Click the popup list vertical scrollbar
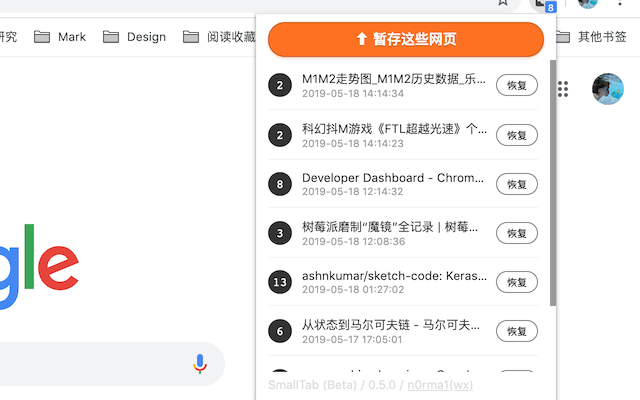This screenshot has height=400, width=640. (x=553, y=183)
